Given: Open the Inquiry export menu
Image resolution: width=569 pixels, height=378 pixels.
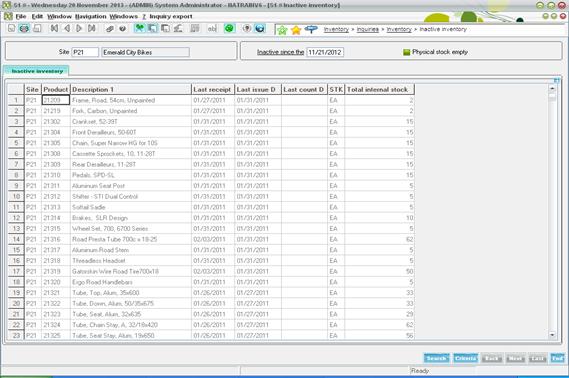Looking at the screenshot, I should coord(171,16).
